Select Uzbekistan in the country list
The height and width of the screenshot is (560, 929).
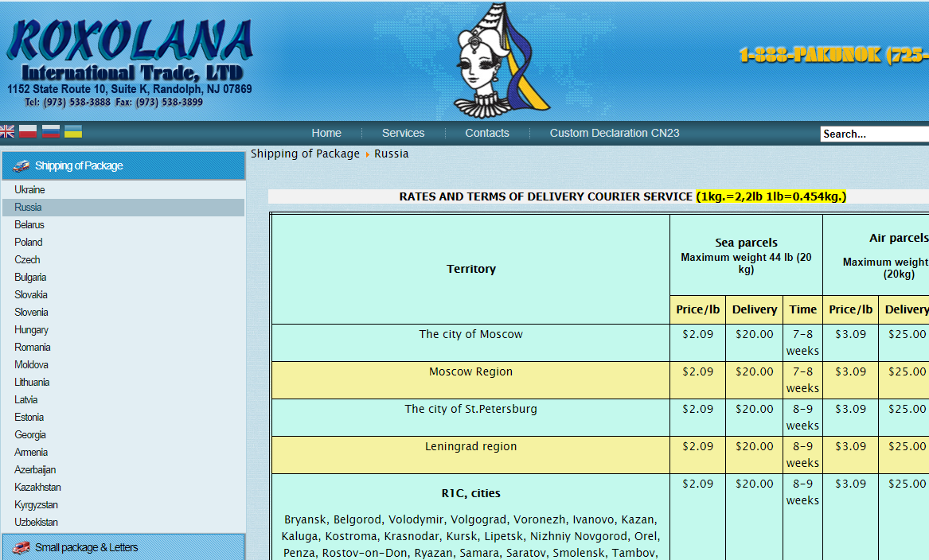(36, 522)
